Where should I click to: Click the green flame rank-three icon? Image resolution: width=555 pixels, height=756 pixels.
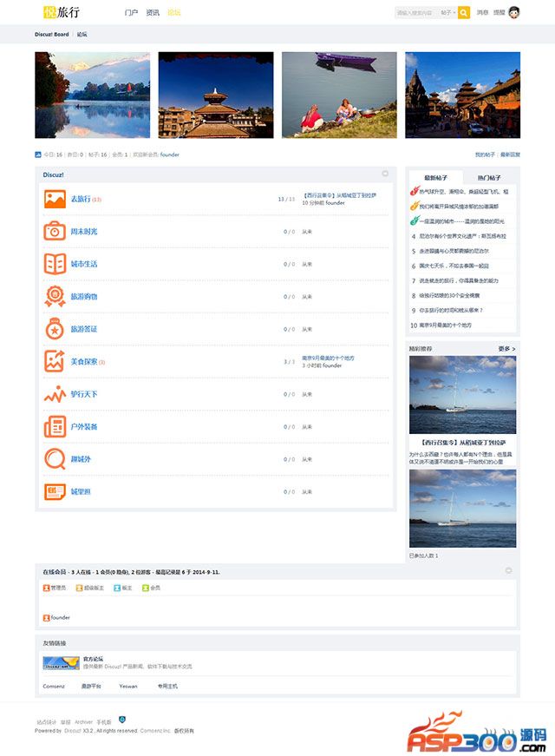click(415, 220)
